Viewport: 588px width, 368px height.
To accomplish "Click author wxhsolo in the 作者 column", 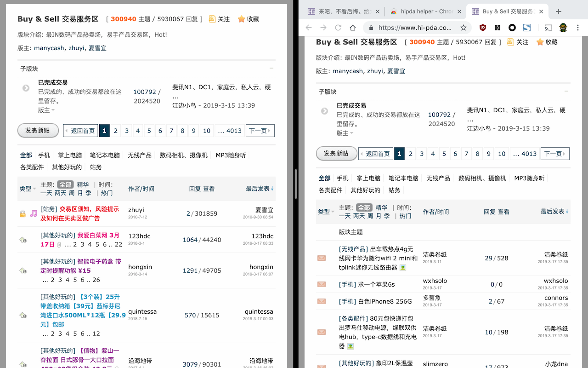I will [435, 281].
